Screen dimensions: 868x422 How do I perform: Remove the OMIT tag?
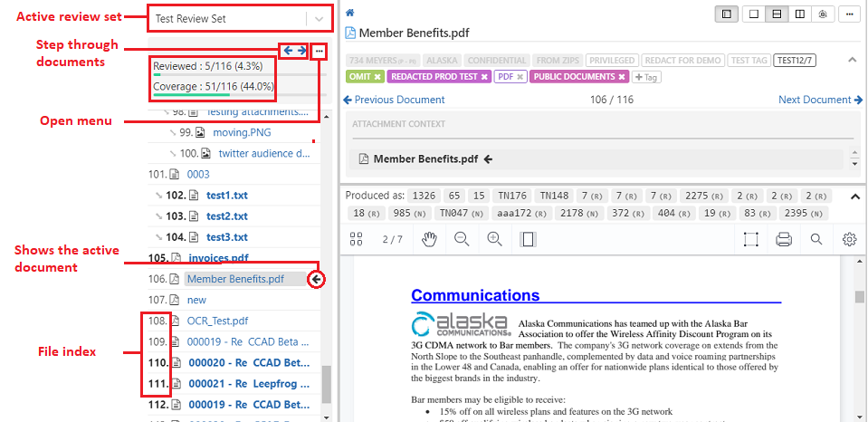coord(377,77)
